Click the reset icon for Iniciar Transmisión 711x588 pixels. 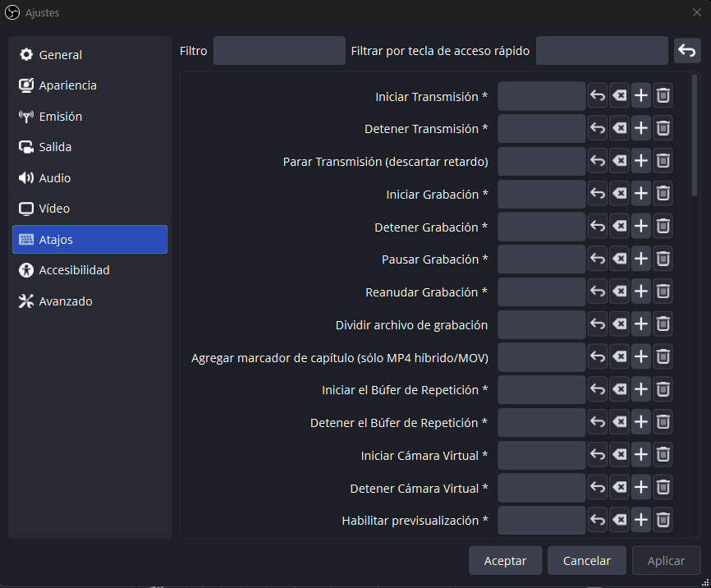tap(598, 96)
